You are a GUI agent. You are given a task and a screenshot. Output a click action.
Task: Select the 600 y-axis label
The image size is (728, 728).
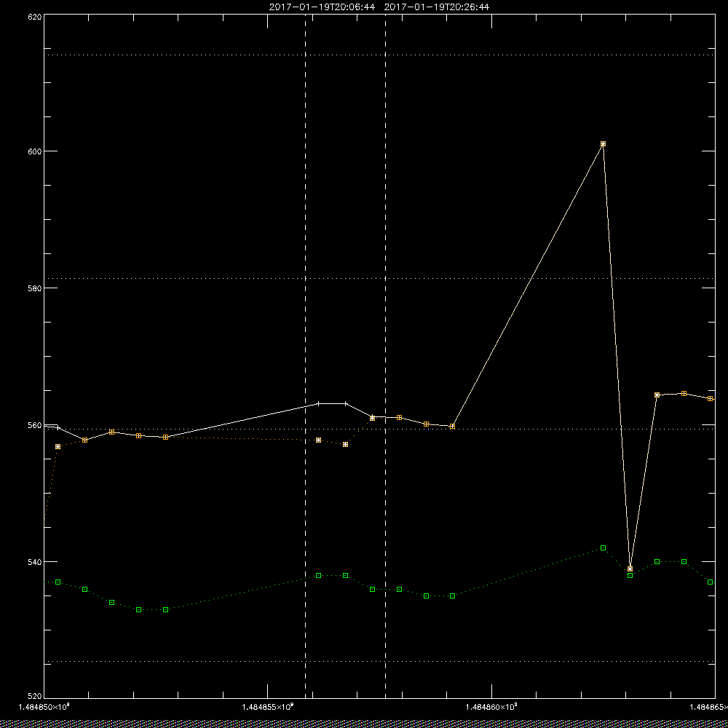[35, 151]
